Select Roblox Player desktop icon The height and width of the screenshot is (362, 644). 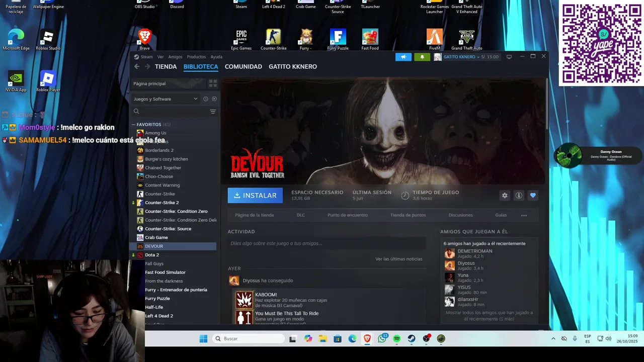click(x=48, y=80)
